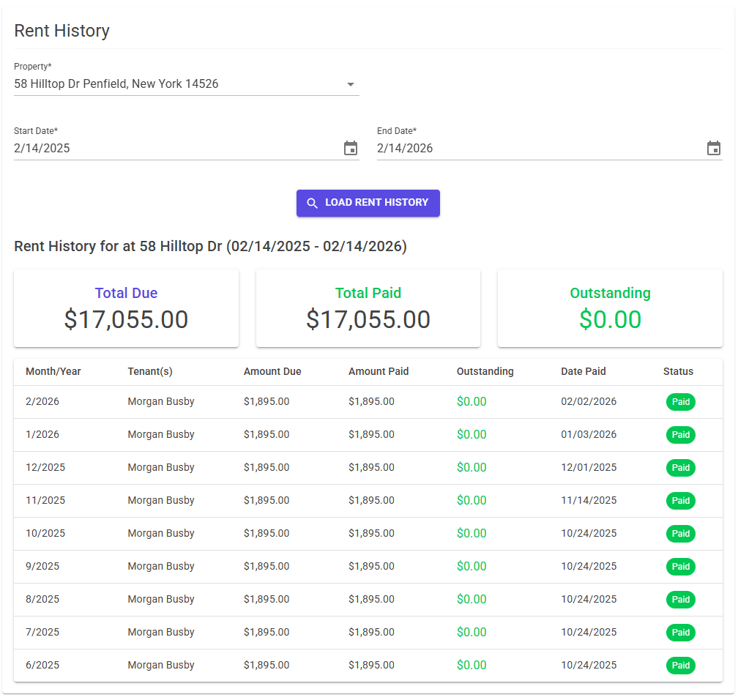
Task: Click the Paid badge for 8/2025
Action: point(680,599)
